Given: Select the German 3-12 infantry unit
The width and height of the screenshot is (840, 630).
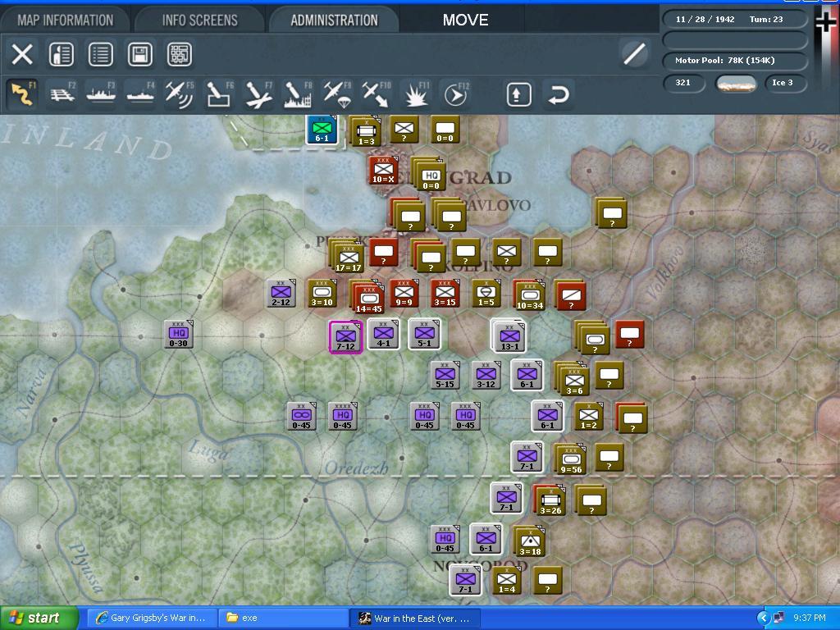Looking at the screenshot, I should (486, 375).
